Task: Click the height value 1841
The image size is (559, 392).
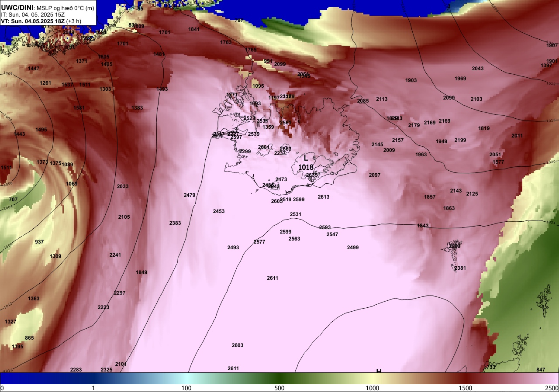Action: tap(194, 29)
